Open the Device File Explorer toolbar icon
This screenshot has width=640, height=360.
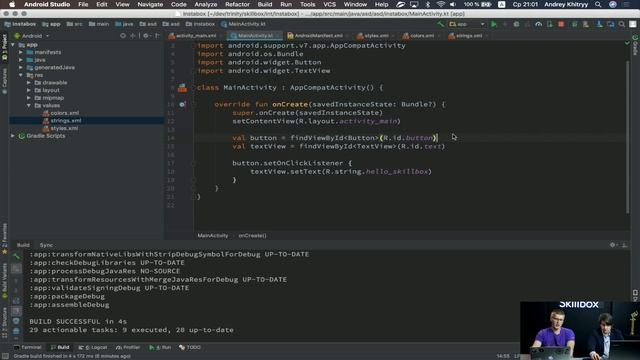coord(611,24)
